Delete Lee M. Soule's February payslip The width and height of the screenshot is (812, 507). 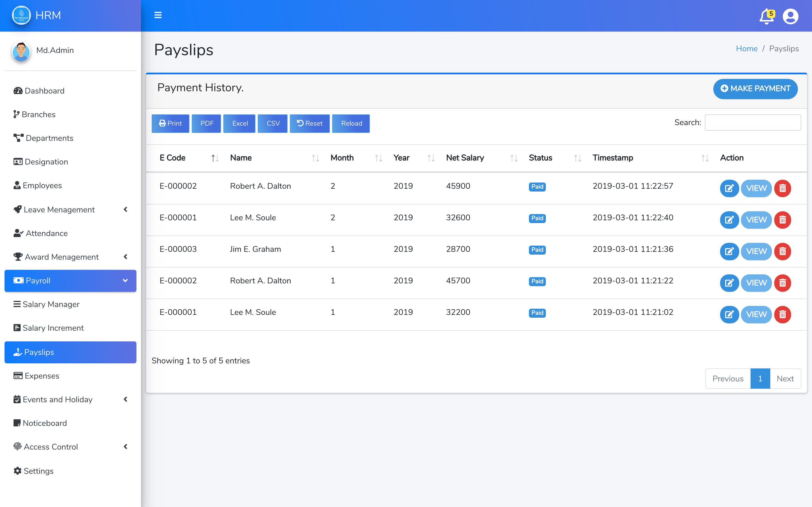click(782, 220)
